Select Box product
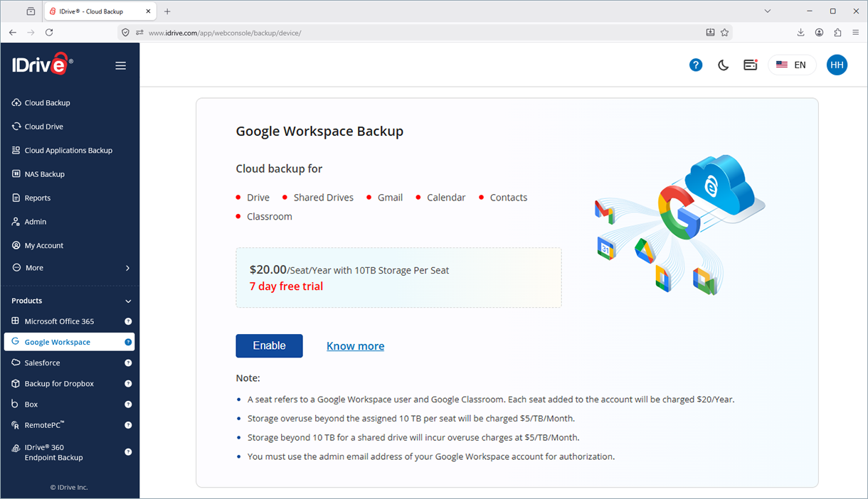Image resolution: width=868 pixels, height=499 pixels. pyautogui.click(x=31, y=404)
